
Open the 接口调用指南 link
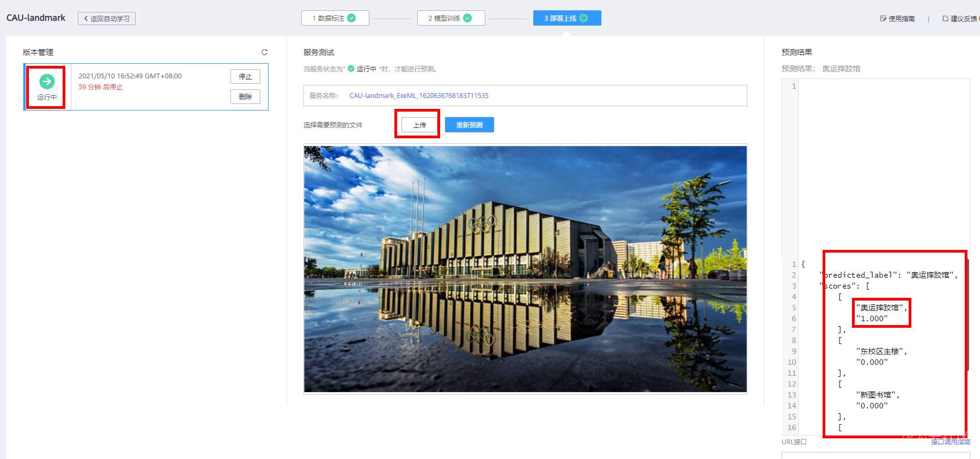pyautogui.click(x=951, y=442)
